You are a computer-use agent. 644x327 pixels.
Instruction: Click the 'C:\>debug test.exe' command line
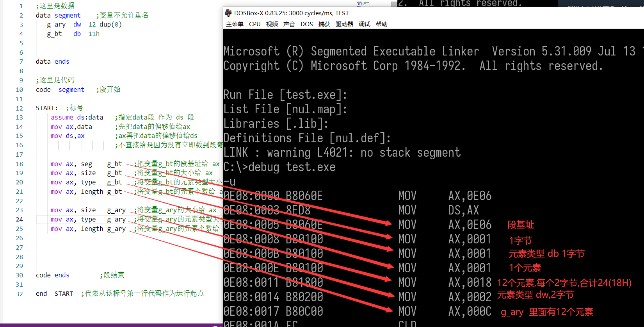pos(279,167)
